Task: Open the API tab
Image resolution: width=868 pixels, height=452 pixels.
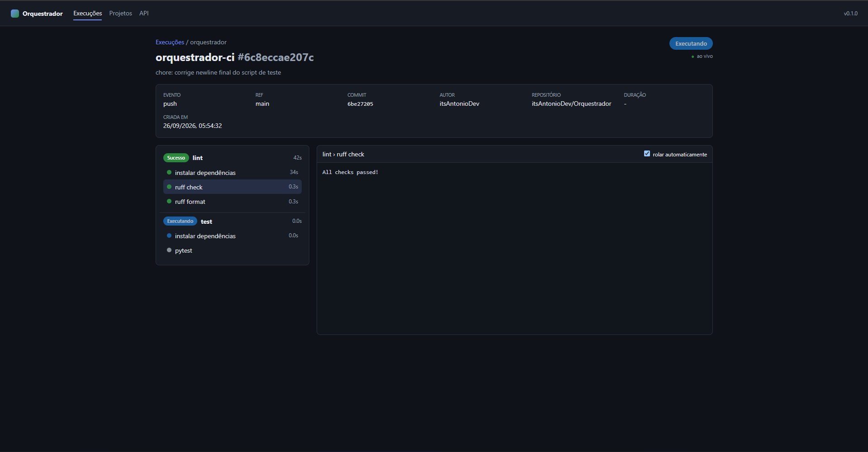Action: [144, 14]
